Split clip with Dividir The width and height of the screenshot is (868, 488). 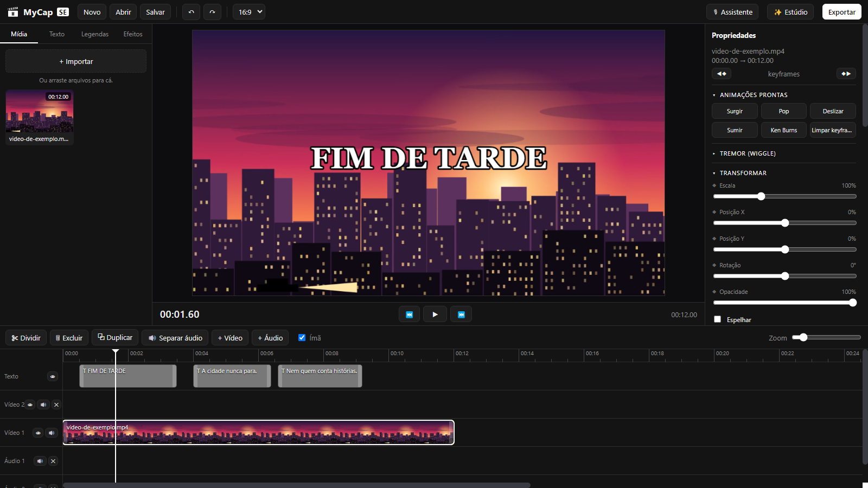point(26,338)
